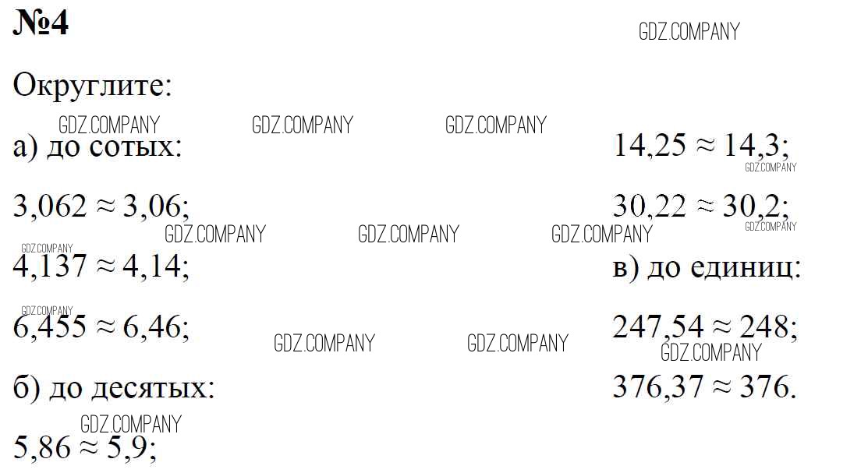Click the small GDZ.COMPANY watermark under 14,3

click(771, 167)
